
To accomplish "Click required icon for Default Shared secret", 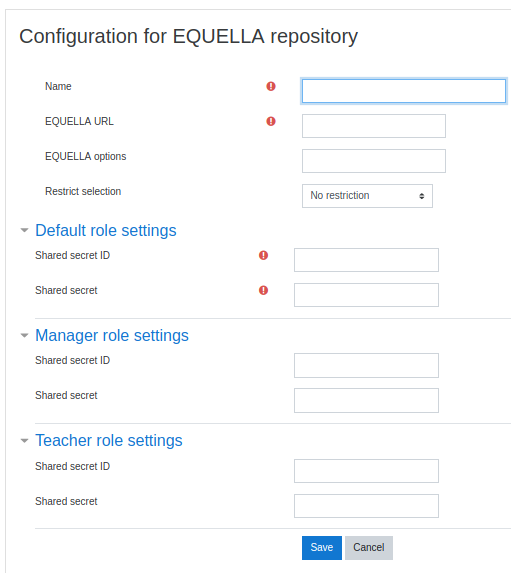I will [263, 290].
